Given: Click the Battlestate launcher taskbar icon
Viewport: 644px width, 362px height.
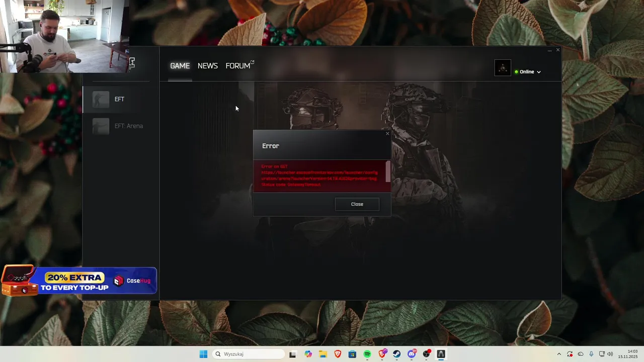Looking at the screenshot, I should [x=441, y=354].
